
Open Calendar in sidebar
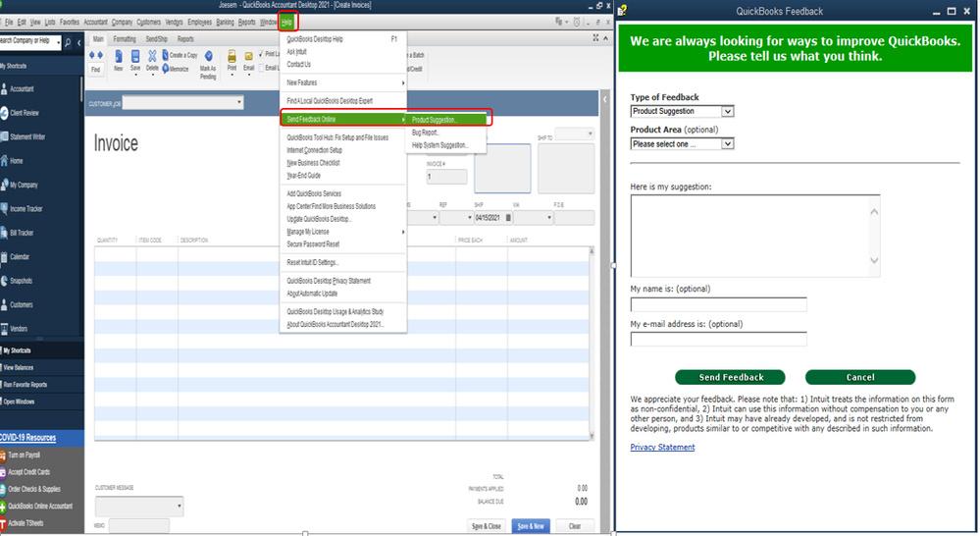pyautogui.click(x=15, y=256)
